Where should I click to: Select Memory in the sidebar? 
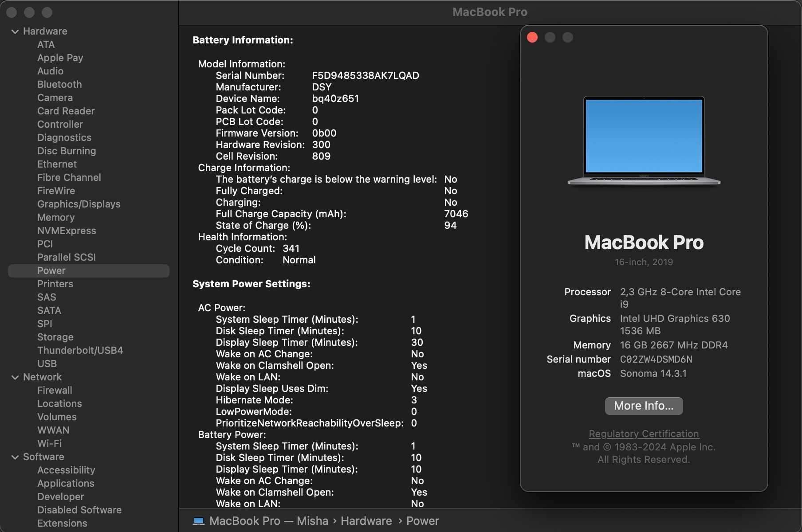[56, 217]
